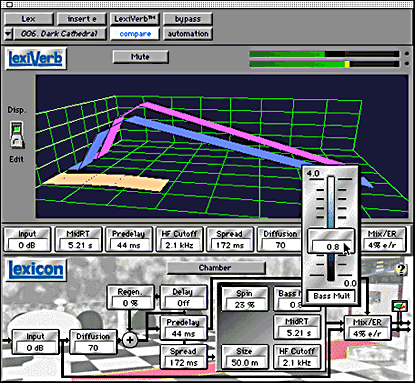The width and height of the screenshot is (415, 383).
Task: Select the Size 50.0 m parameter box
Action: [x=245, y=357]
